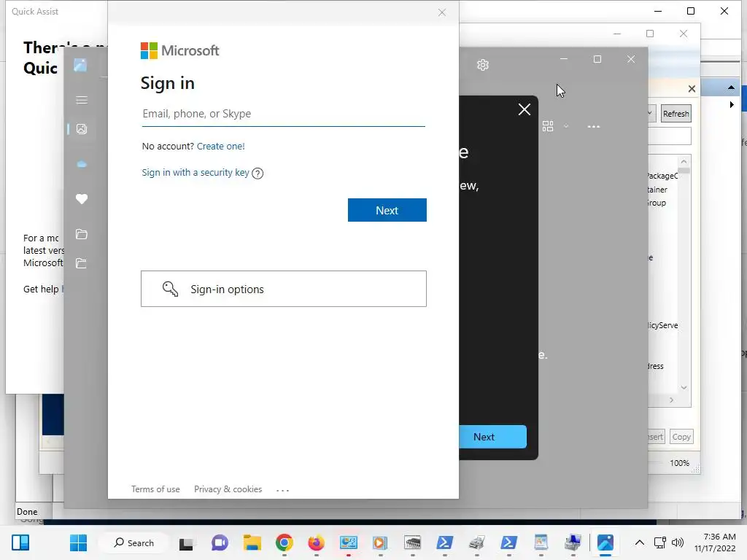Viewport: 747px width, 560px height.
Task: Choose Sign in with a security key
Action: pos(196,172)
